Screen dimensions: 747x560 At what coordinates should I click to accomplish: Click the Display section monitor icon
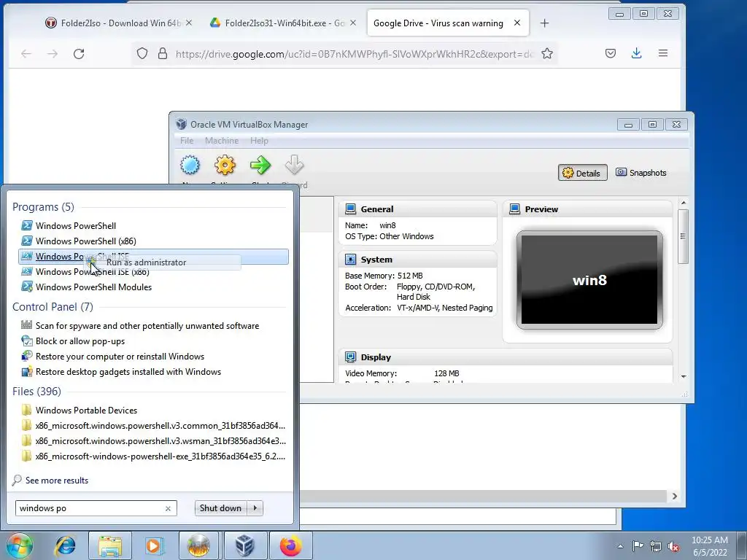coord(351,357)
